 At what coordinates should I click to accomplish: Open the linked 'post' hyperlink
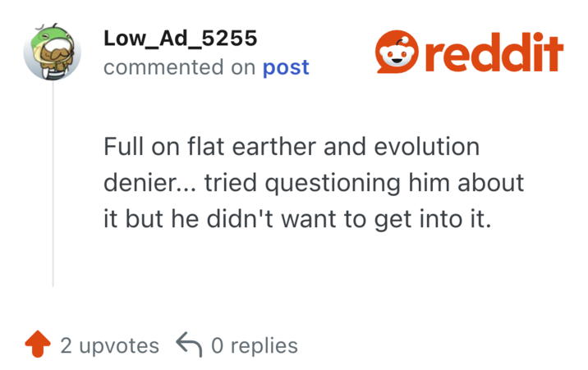[286, 67]
